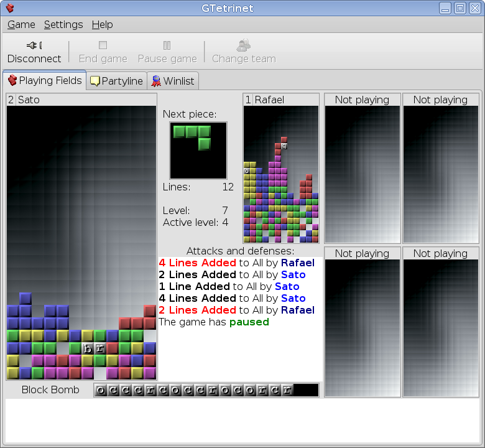The height and width of the screenshot is (448, 485).
Task: Click '4 Lines Added to All by Sato'
Action: pos(233,298)
